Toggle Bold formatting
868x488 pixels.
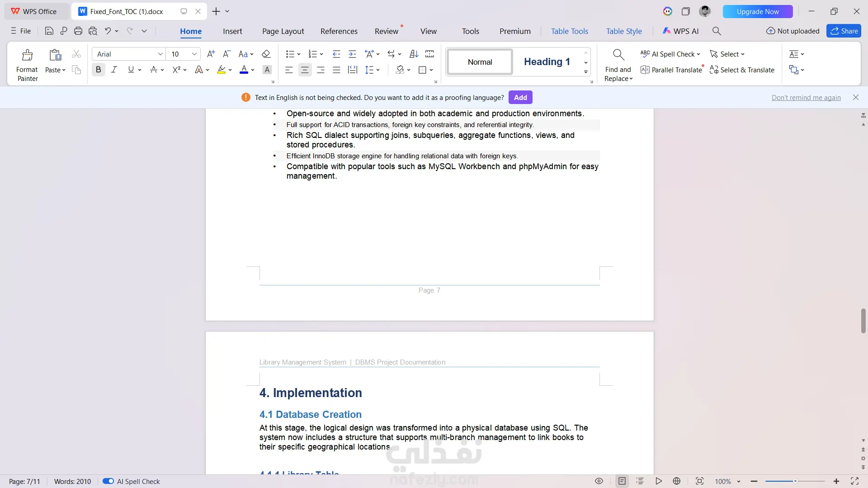point(98,70)
